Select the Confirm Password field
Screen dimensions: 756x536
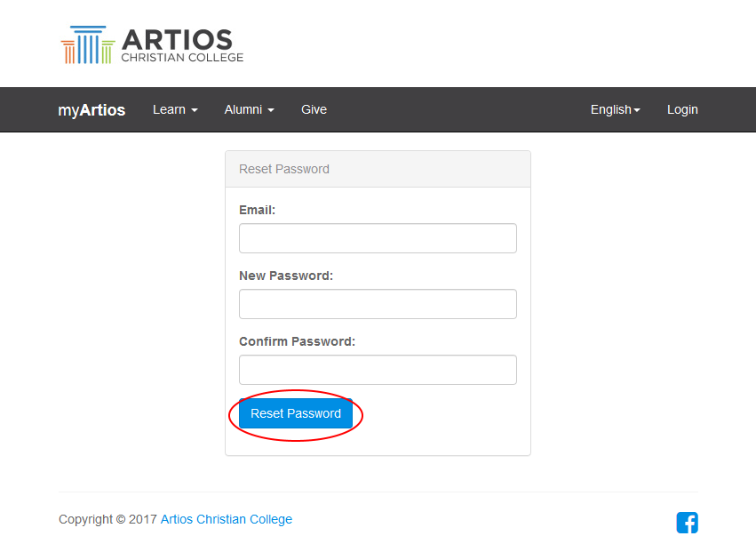coord(378,370)
